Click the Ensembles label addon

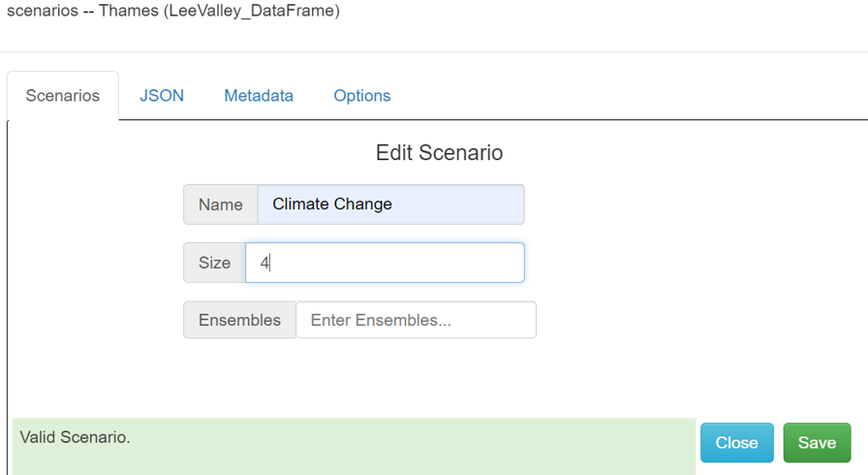click(239, 320)
